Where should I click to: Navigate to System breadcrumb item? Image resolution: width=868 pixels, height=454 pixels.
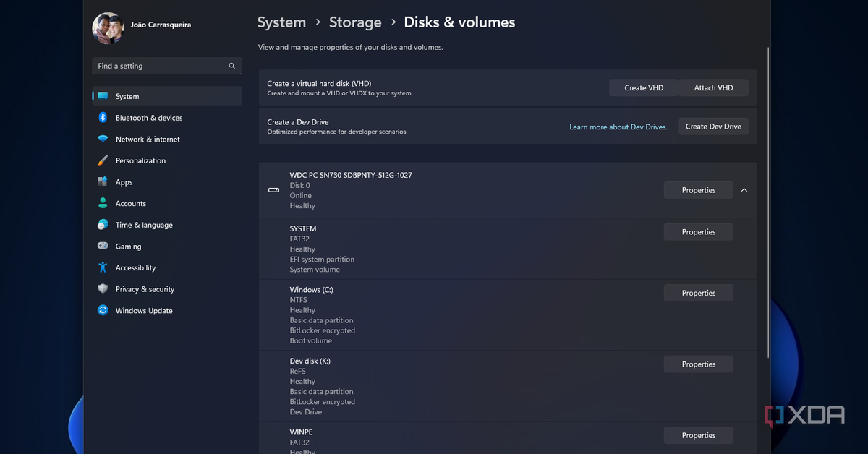[281, 22]
